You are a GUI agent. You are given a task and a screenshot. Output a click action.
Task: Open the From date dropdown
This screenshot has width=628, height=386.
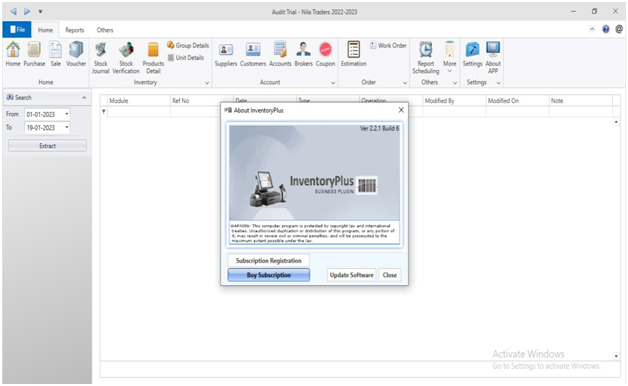click(66, 115)
